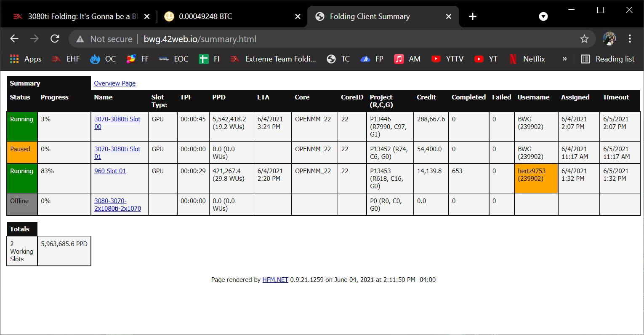Close the Folding Client Summary tab

(449, 16)
